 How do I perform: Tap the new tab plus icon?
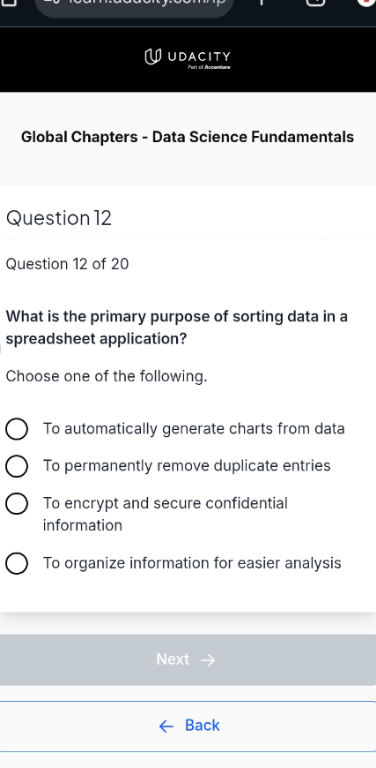coord(261,2)
